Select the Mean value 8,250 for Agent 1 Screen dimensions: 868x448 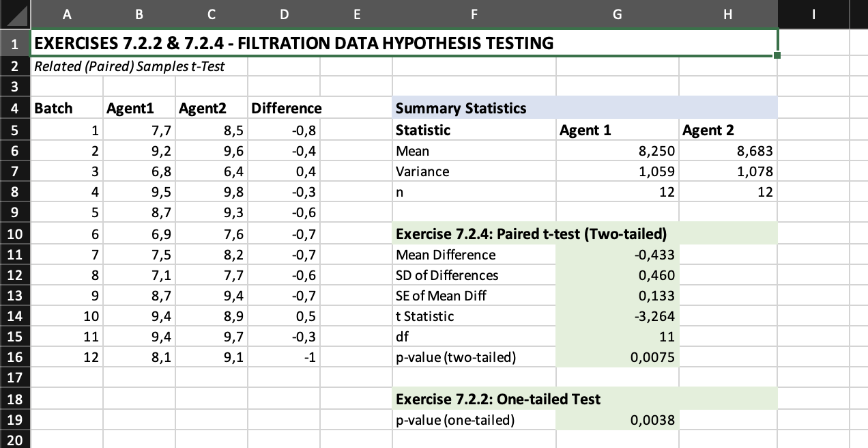point(617,151)
